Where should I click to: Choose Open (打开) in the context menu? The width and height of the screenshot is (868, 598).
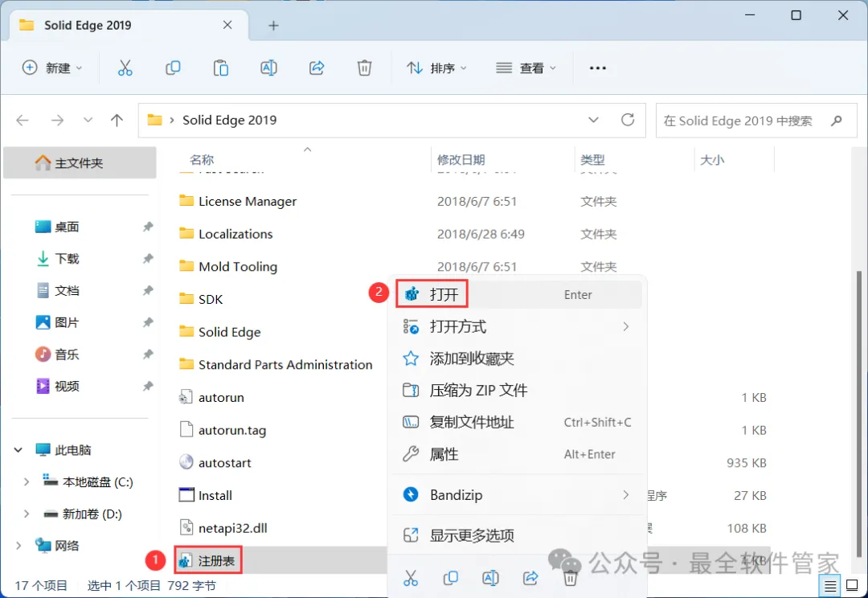[x=517, y=294]
